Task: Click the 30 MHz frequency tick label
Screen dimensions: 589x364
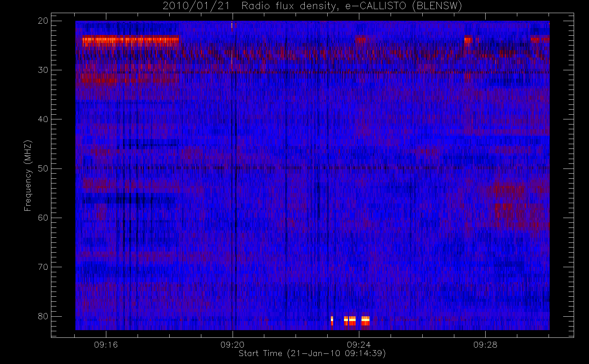Action: point(43,70)
